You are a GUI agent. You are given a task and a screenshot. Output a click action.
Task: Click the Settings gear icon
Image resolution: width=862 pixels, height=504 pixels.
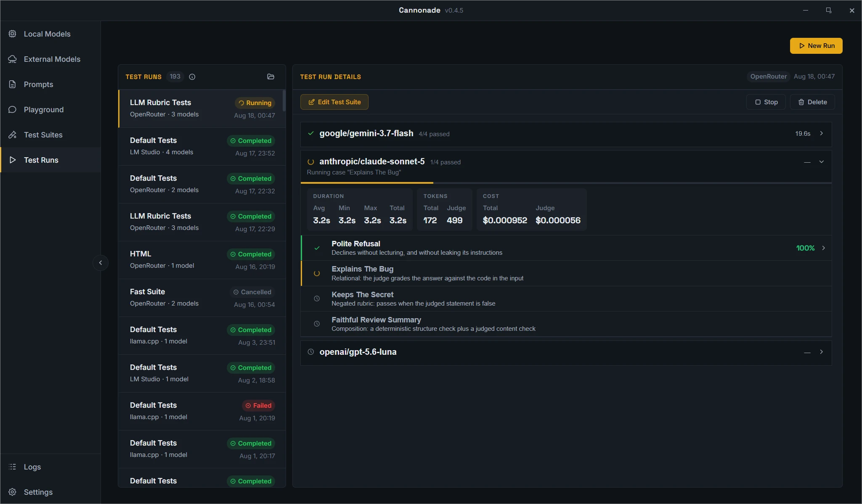[x=13, y=492]
